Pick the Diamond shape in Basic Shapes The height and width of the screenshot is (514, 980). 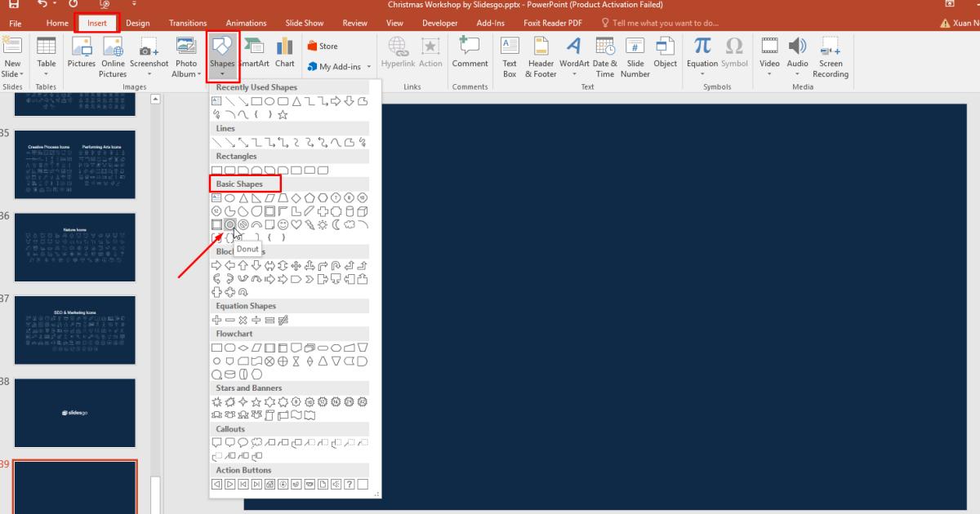click(296, 198)
